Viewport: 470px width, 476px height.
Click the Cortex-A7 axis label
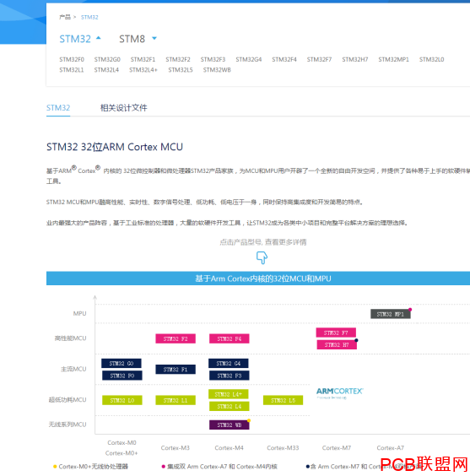[x=391, y=448]
